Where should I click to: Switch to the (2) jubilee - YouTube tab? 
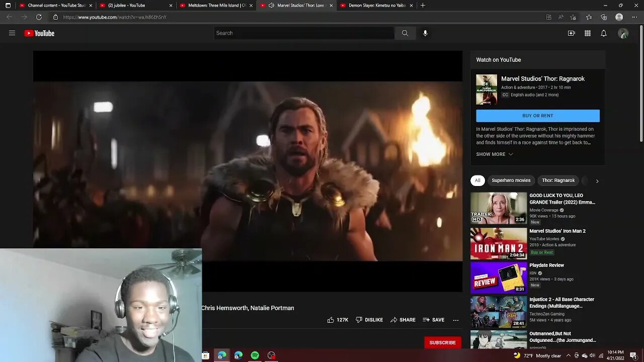(136, 6)
